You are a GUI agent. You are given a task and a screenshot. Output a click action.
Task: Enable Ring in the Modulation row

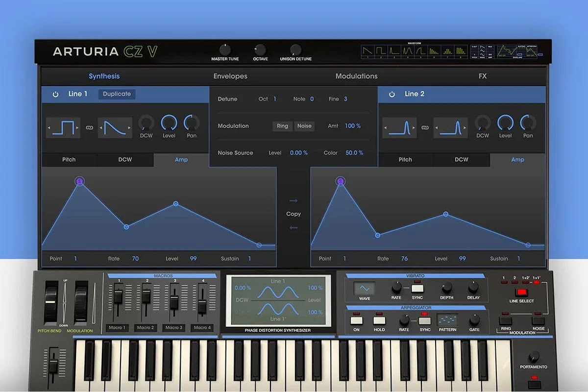[x=282, y=126]
